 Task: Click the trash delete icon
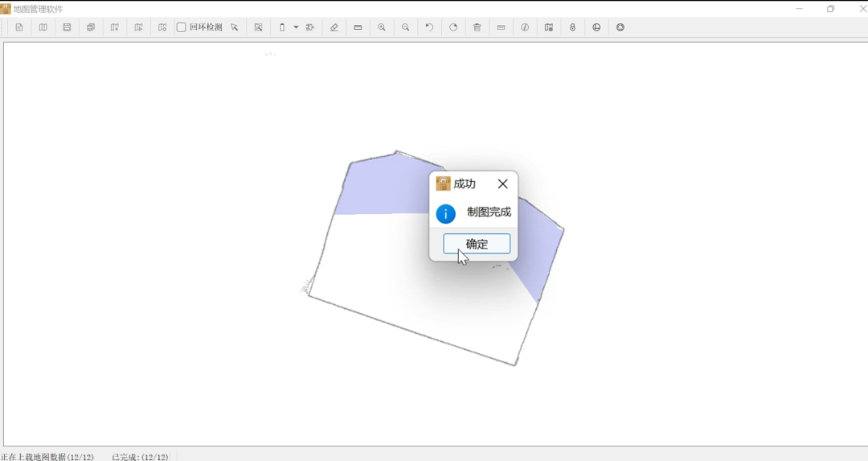tap(477, 27)
